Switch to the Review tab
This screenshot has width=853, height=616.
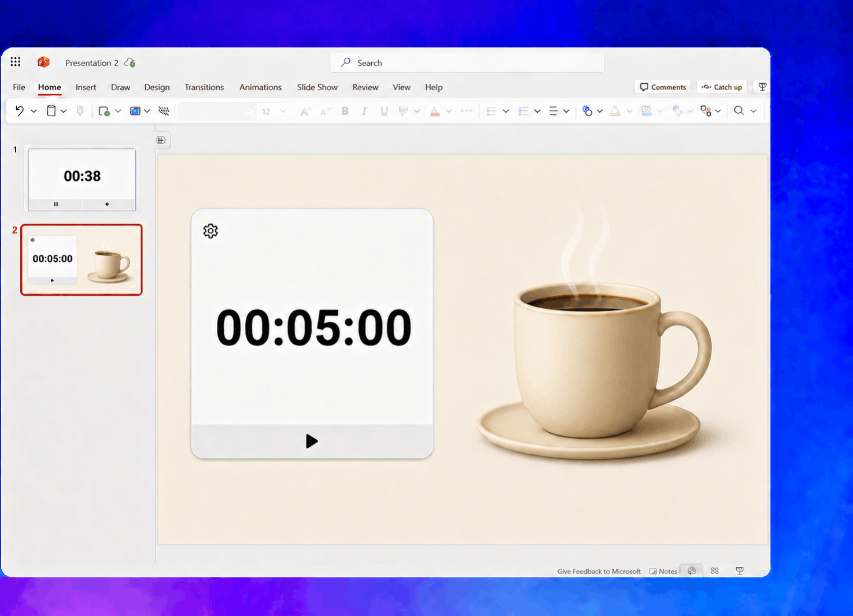pyautogui.click(x=365, y=87)
